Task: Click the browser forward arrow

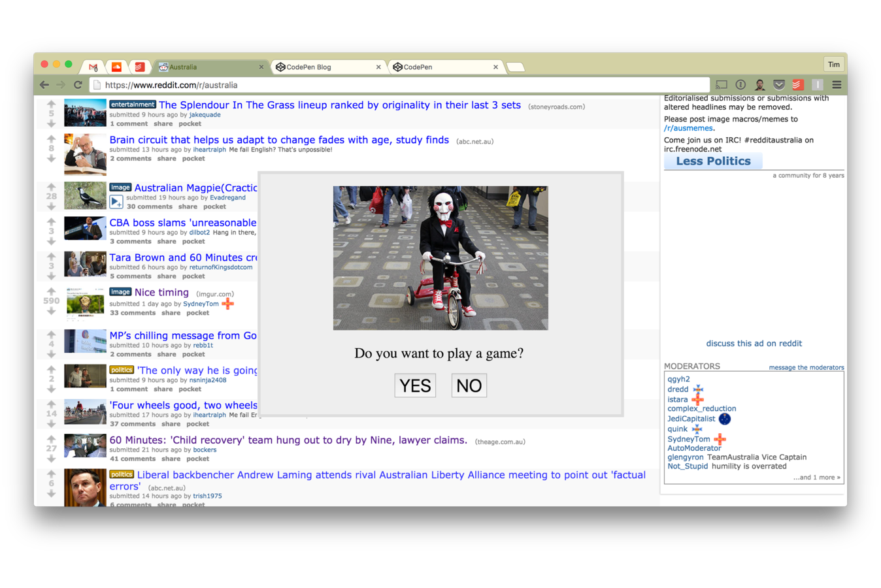Action: [61, 85]
